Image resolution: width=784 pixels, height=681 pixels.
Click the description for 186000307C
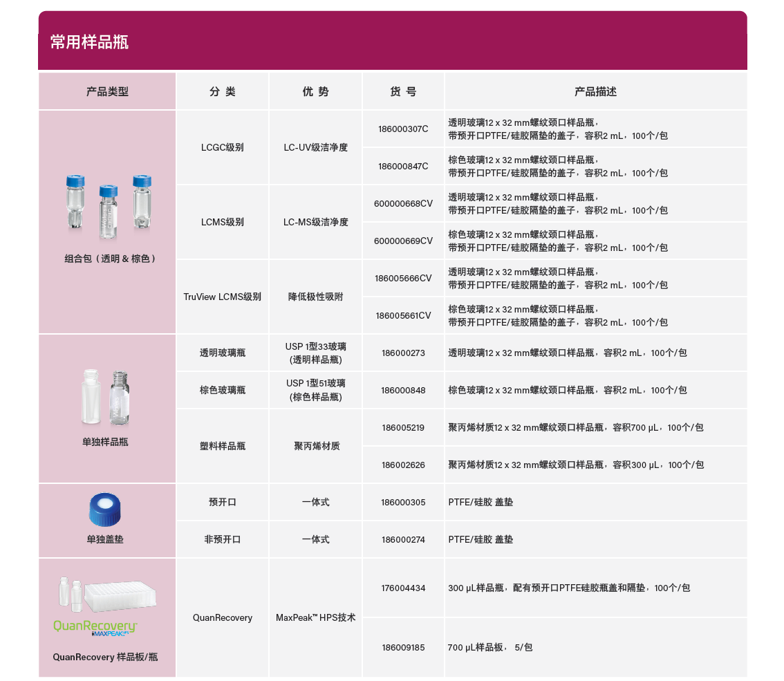click(558, 129)
